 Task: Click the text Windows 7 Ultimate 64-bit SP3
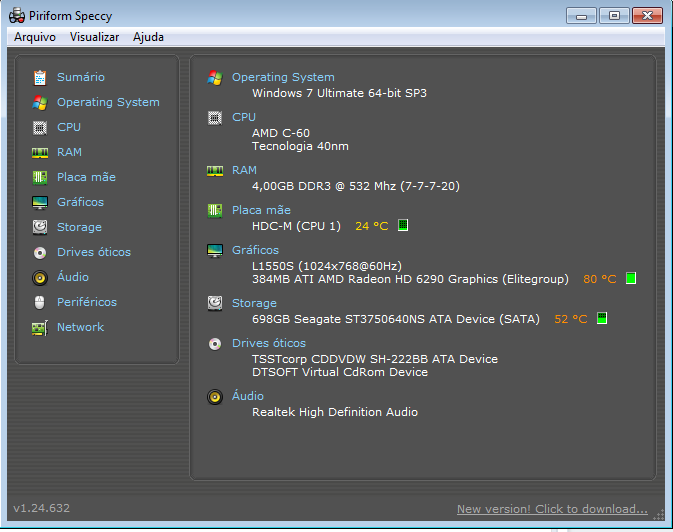click(x=340, y=93)
